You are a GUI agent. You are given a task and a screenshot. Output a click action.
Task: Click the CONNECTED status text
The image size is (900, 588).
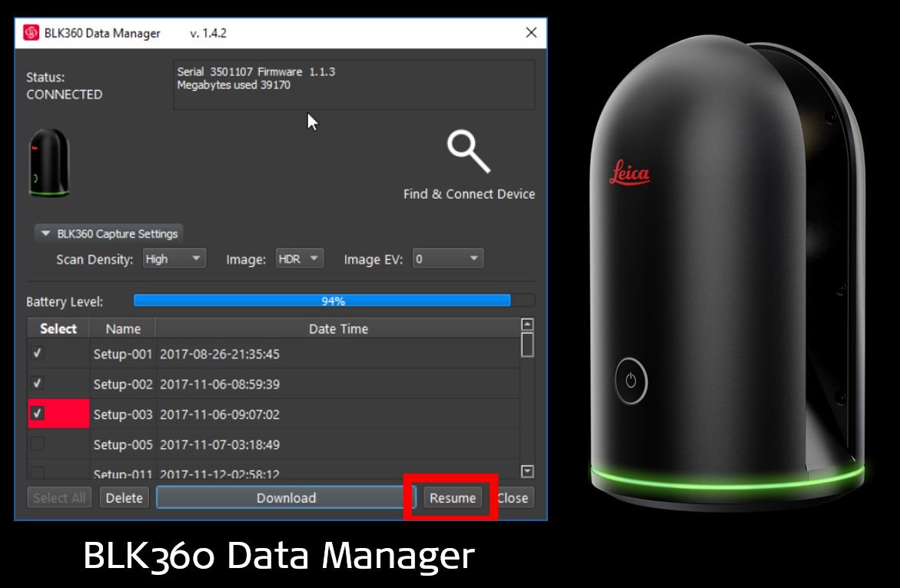[65, 95]
